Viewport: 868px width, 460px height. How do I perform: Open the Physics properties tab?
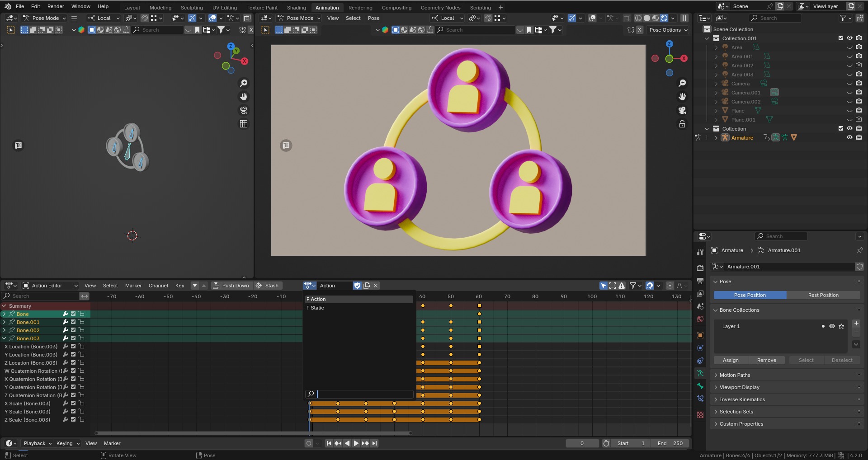(x=700, y=348)
